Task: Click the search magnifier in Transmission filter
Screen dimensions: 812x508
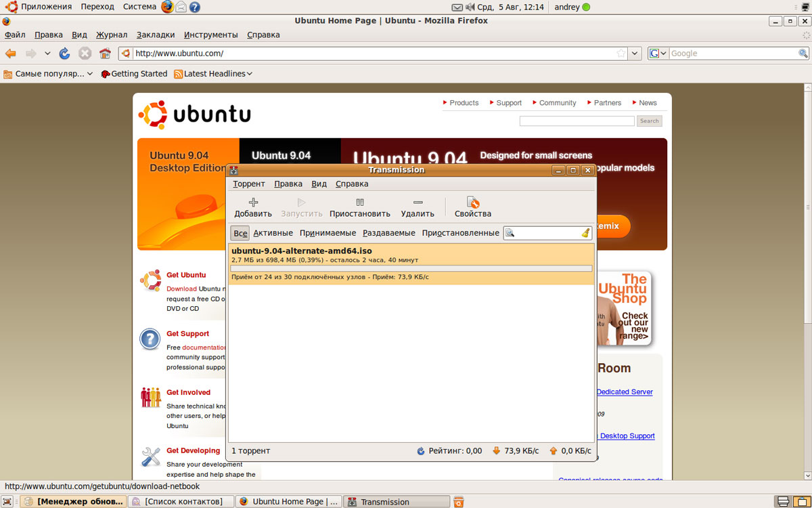Action: pyautogui.click(x=510, y=233)
